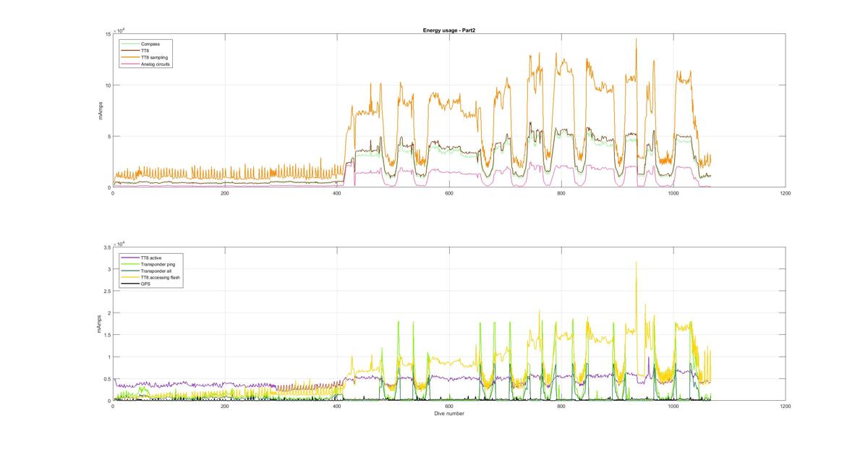Click the '1000' x-axis tick of lower plot
The height and width of the screenshot is (450, 868).
[x=673, y=407]
